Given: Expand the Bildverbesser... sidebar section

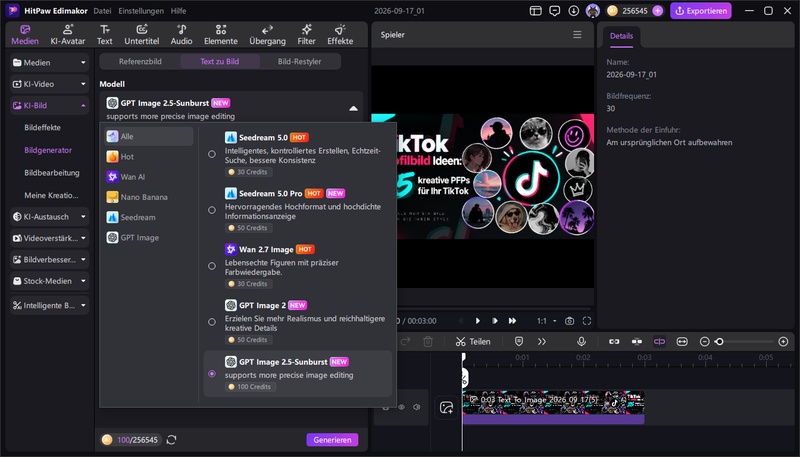Looking at the screenshot, I should point(49,259).
